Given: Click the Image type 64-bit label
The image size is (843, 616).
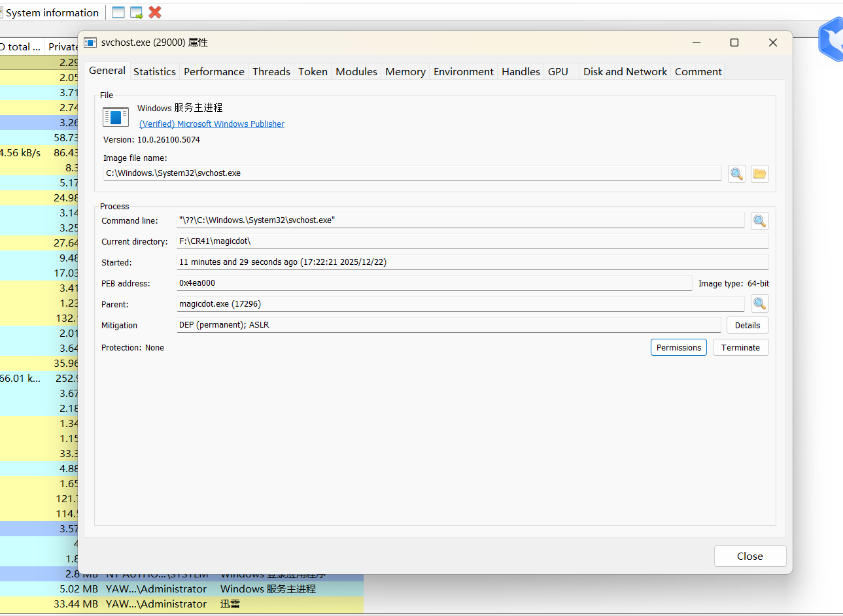Looking at the screenshot, I should pyautogui.click(x=734, y=284).
